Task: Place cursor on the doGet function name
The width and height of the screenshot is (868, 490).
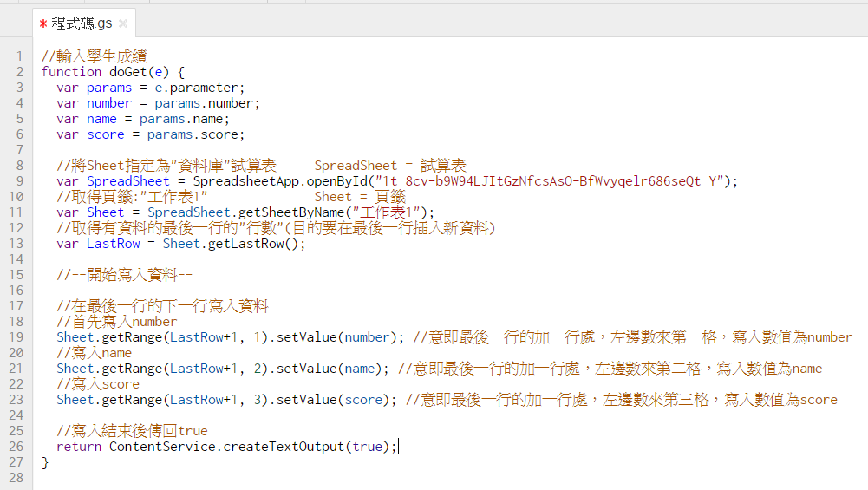Action: (x=130, y=72)
